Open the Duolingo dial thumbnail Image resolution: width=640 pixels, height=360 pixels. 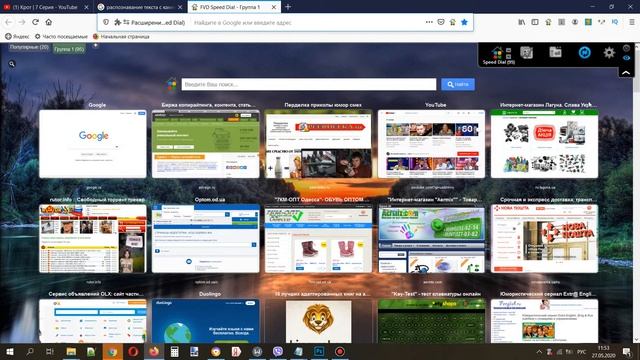click(x=206, y=321)
